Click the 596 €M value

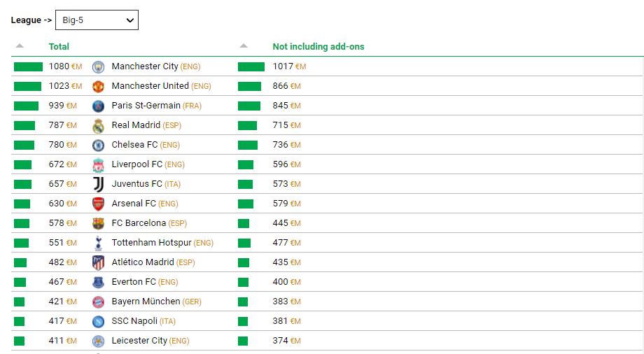pos(287,164)
